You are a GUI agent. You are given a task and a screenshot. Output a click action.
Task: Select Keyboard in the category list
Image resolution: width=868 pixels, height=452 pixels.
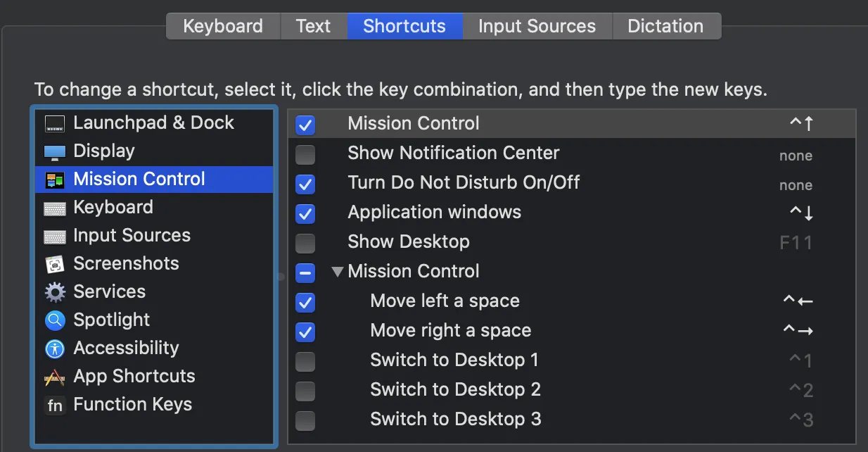(x=113, y=207)
